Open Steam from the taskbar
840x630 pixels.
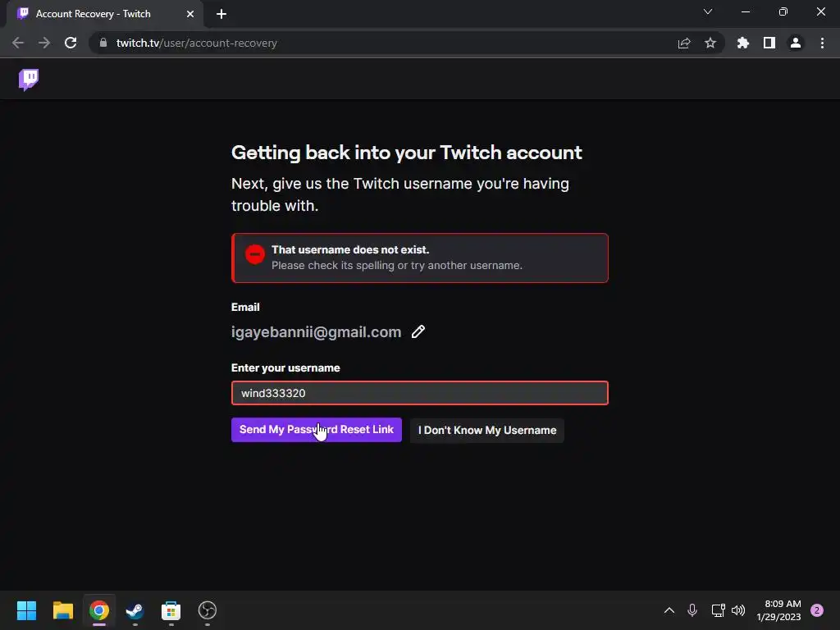[x=135, y=610]
